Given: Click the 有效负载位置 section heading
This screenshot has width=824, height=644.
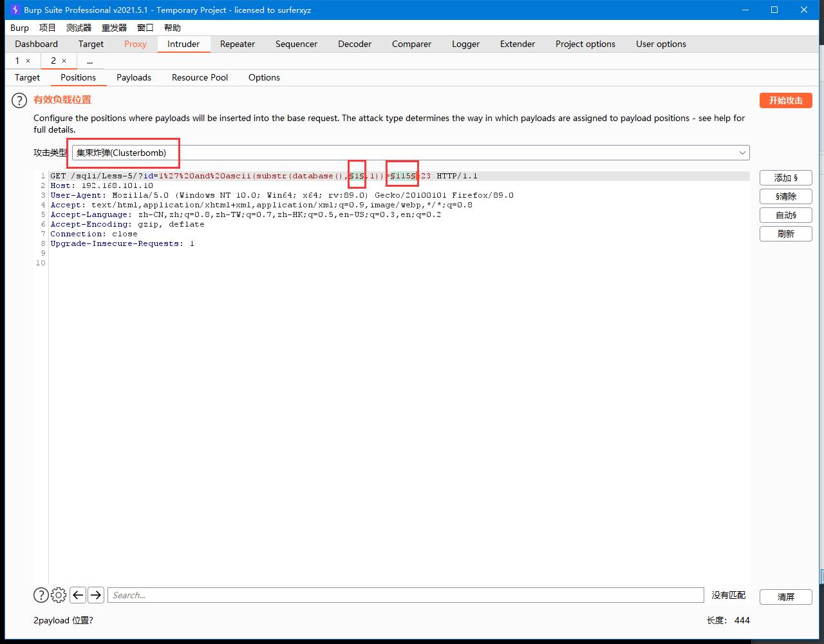Looking at the screenshot, I should point(62,100).
